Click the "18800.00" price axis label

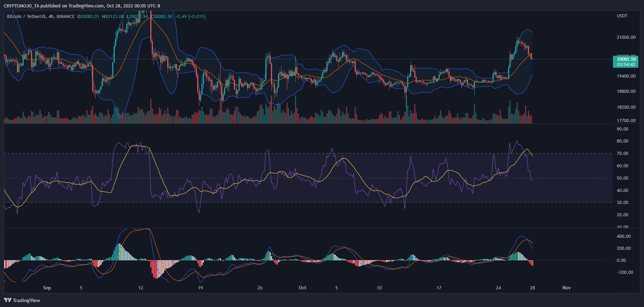click(626, 91)
